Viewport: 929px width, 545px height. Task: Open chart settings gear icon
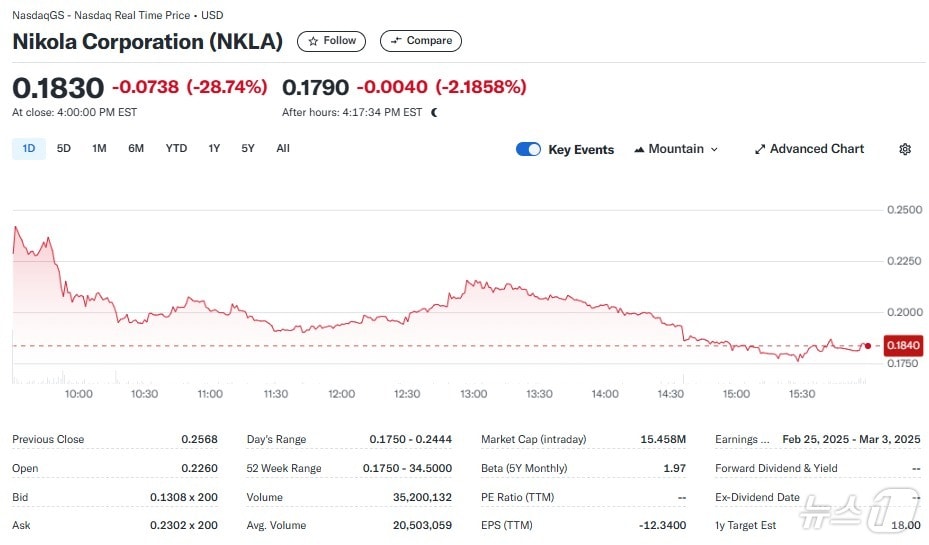905,149
